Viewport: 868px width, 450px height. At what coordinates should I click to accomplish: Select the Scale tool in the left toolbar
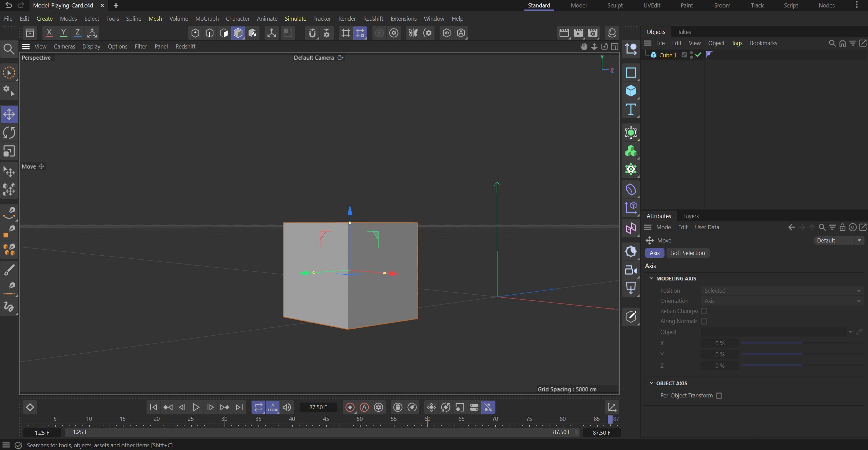[9, 152]
